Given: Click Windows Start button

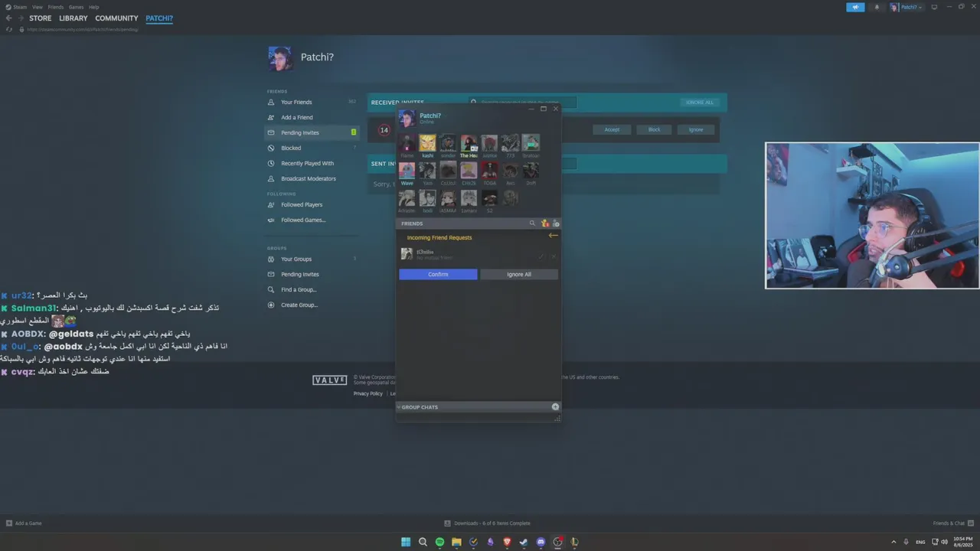Looking at the screenshot, I should click(x=406, y=542).
